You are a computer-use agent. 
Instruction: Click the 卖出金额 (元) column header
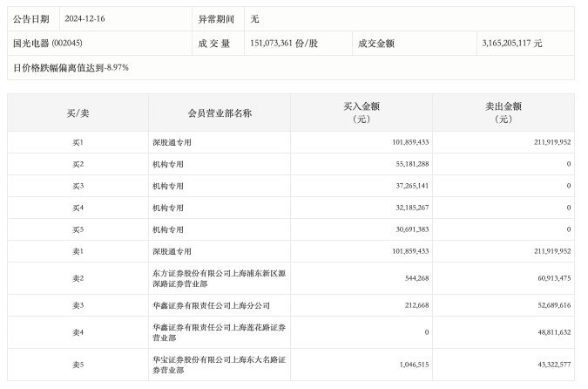(504, 113)
